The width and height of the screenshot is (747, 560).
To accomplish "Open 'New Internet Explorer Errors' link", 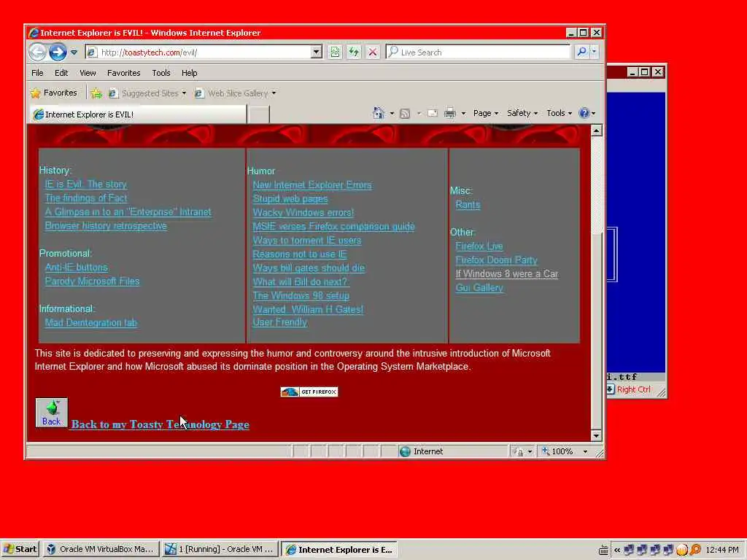I will pos(312,184).
